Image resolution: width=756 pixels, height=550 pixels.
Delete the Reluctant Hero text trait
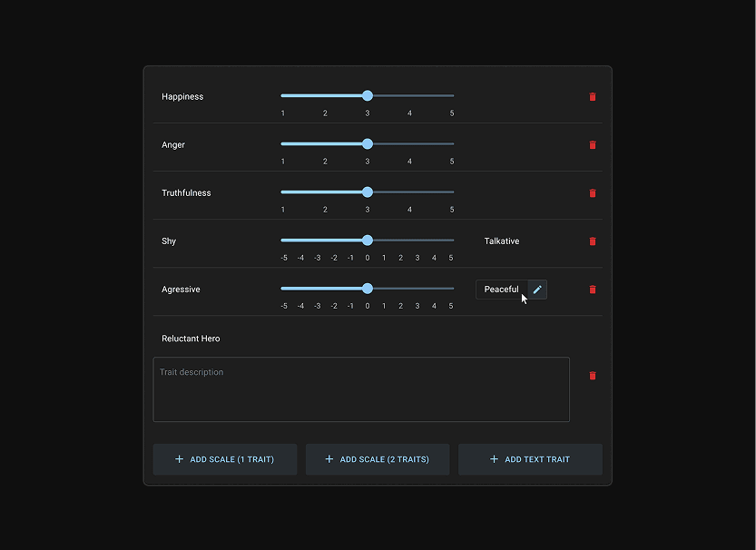coord(593,376)
